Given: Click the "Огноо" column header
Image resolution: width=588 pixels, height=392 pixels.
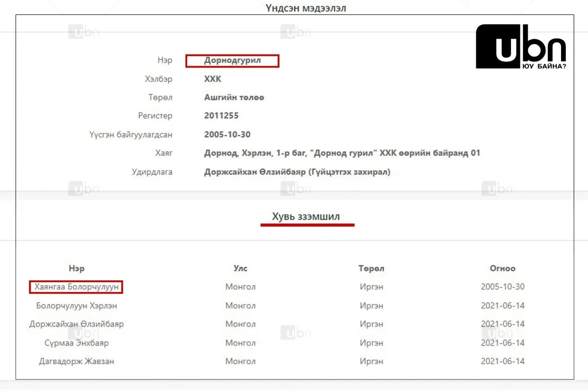Looking at the screenshot, I should click(x=503, y=269).
